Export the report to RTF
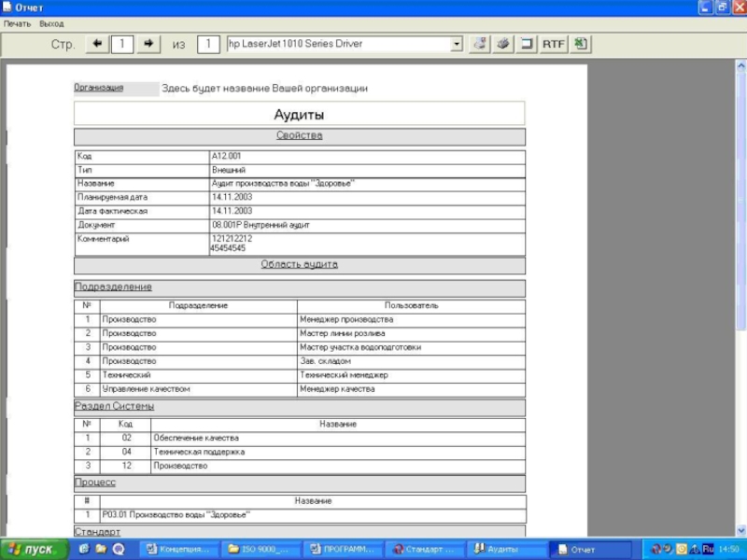The width and height of the screenshot is (747, 560). click(x=554, y=44)
